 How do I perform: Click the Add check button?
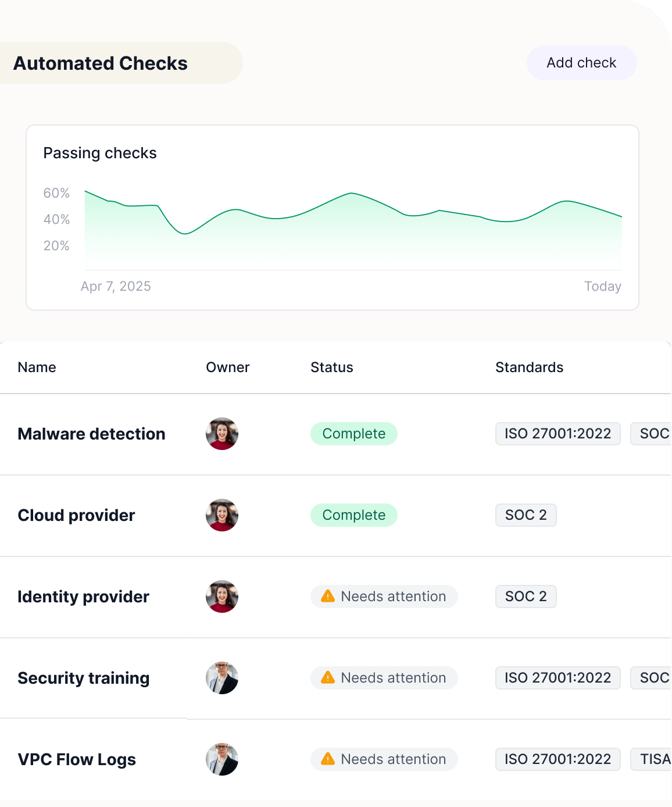click(x=581, y=63)
